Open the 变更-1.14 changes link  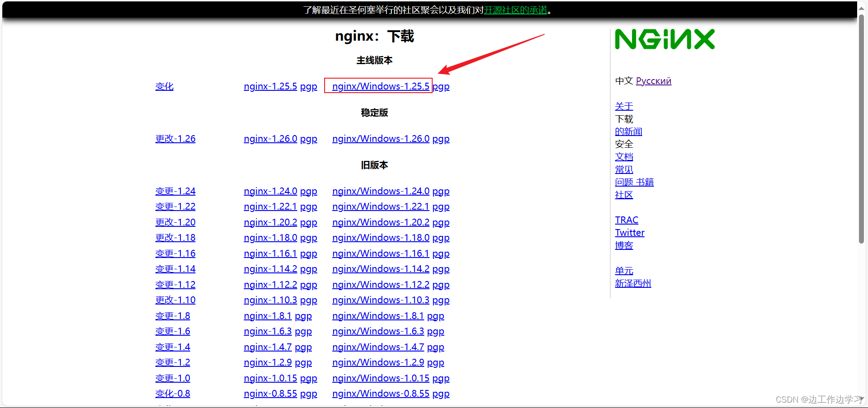175,269
